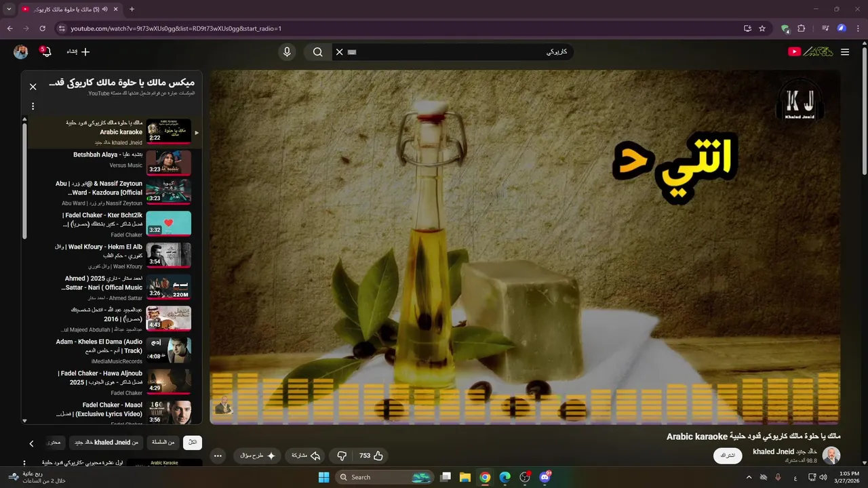868x488 pixels.
Task: Dislike the video with thumbs-down
Action: [342, 456]
